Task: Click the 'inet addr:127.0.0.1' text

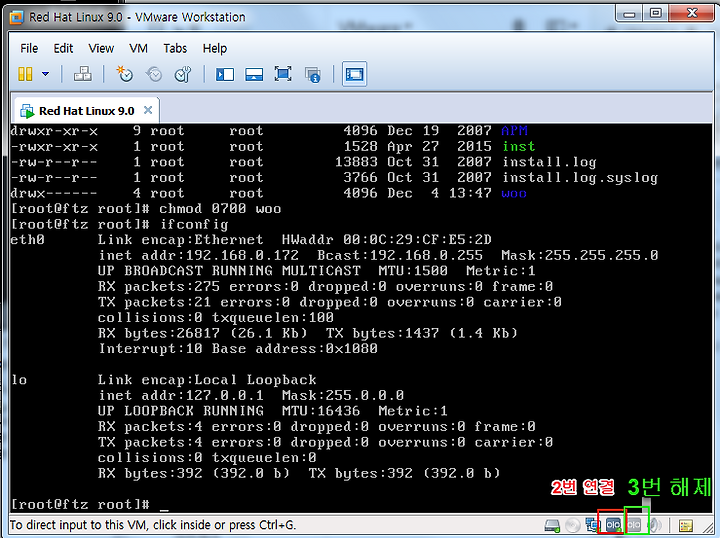Action: coord(181,395)
